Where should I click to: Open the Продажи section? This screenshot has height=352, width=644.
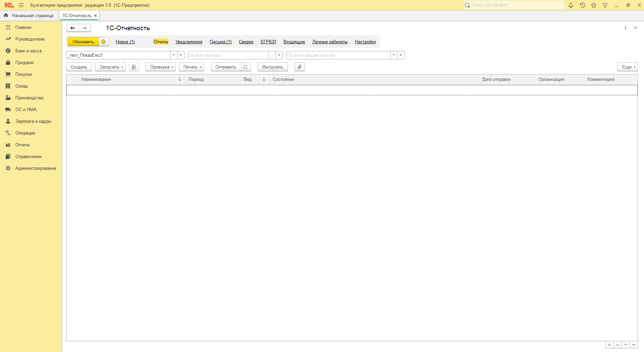[x=31, y=63]
